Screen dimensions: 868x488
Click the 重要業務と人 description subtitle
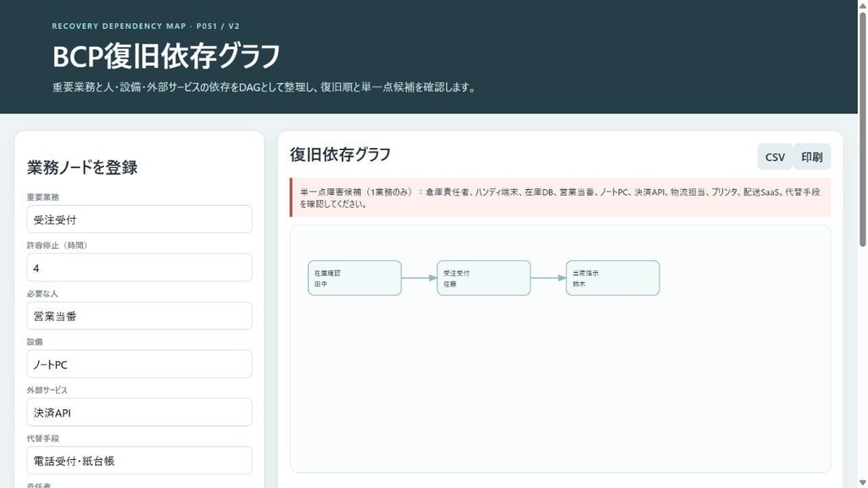(x=264, y=87)
